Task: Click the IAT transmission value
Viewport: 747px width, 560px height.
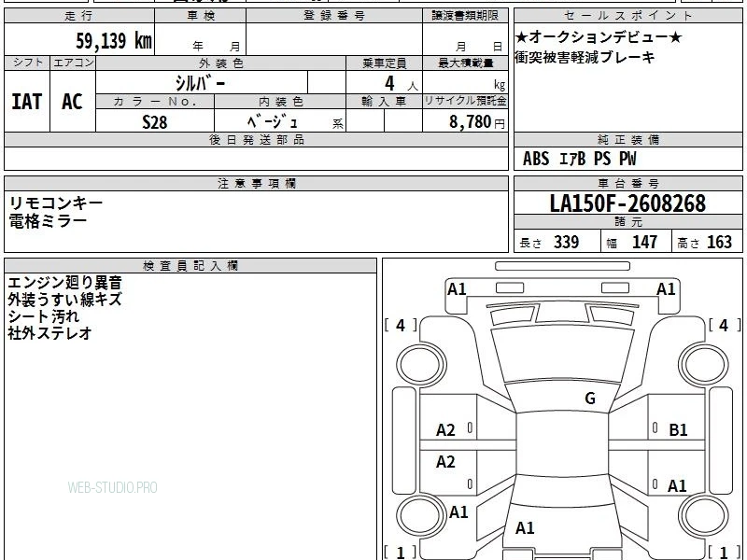Action: tap(27, 102)
